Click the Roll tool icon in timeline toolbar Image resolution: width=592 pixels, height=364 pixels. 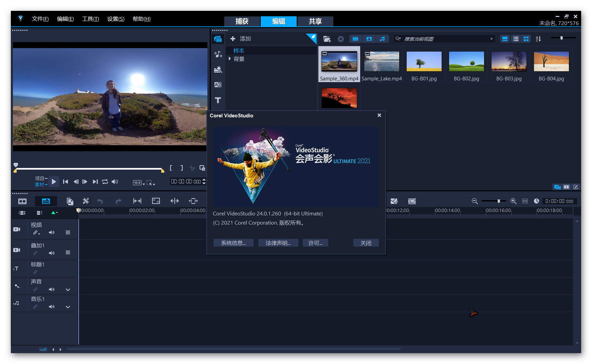tap(174, 201)
